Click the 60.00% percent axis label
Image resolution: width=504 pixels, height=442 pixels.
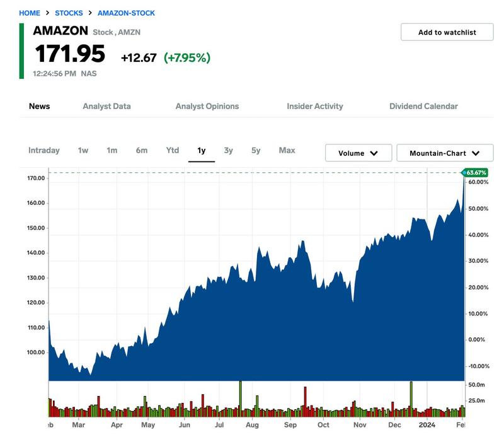click(478, 182)
